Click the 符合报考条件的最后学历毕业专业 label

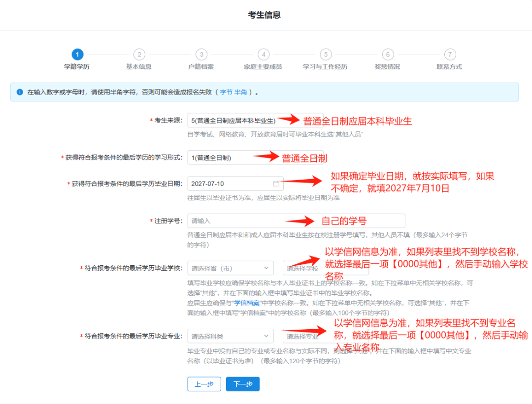click(x=132, y=336)
